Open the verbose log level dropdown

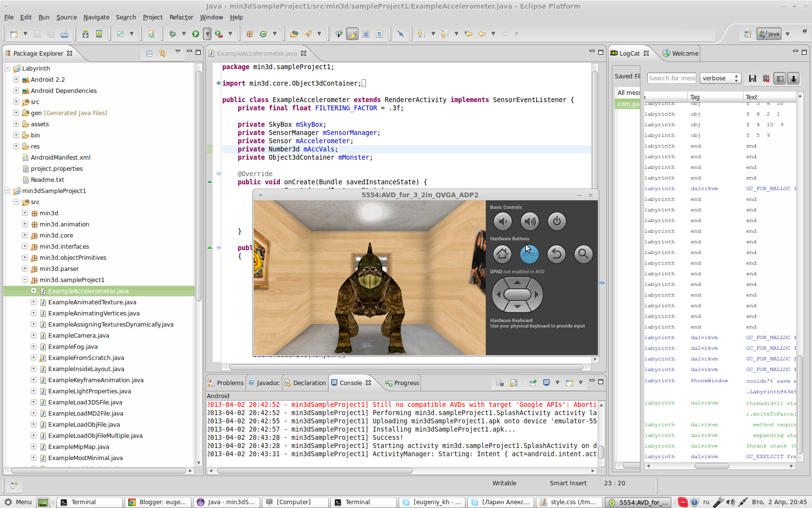[720, 78]
